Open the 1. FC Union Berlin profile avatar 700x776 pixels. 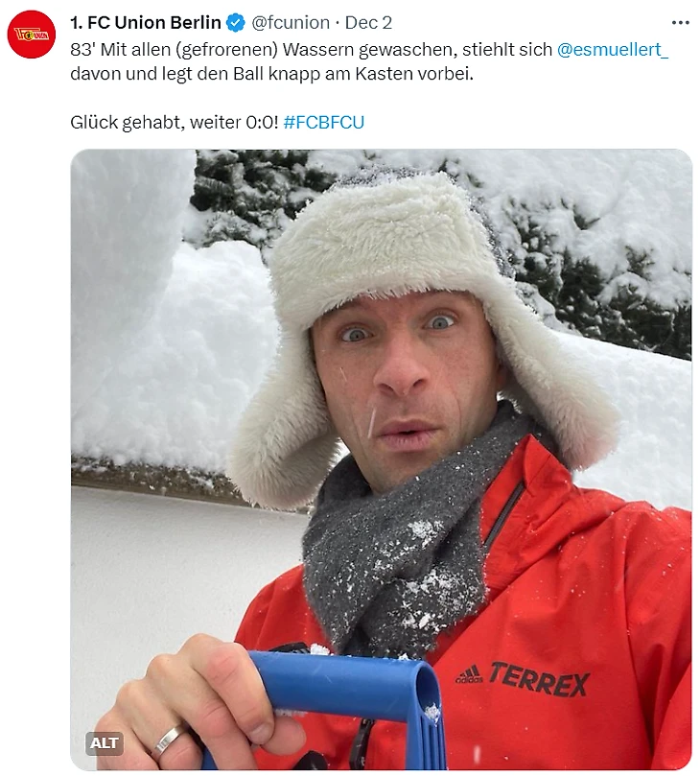point(32,35)
